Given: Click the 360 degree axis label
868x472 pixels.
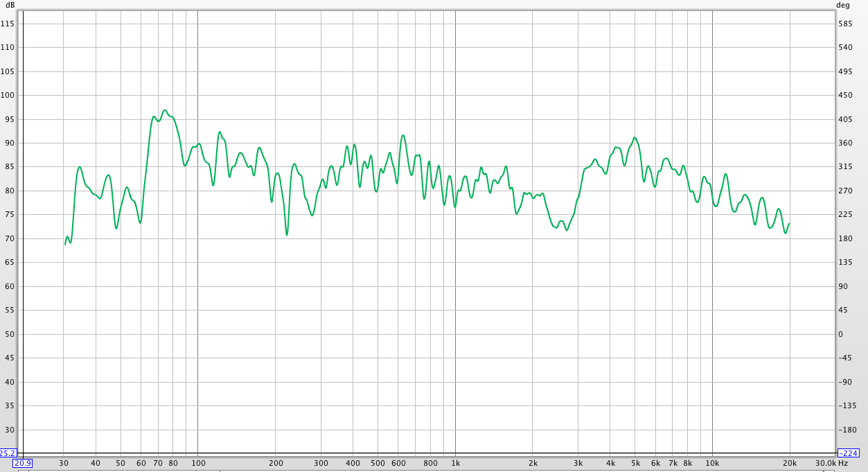Looking at the screenshot, I should coord(845,143).
